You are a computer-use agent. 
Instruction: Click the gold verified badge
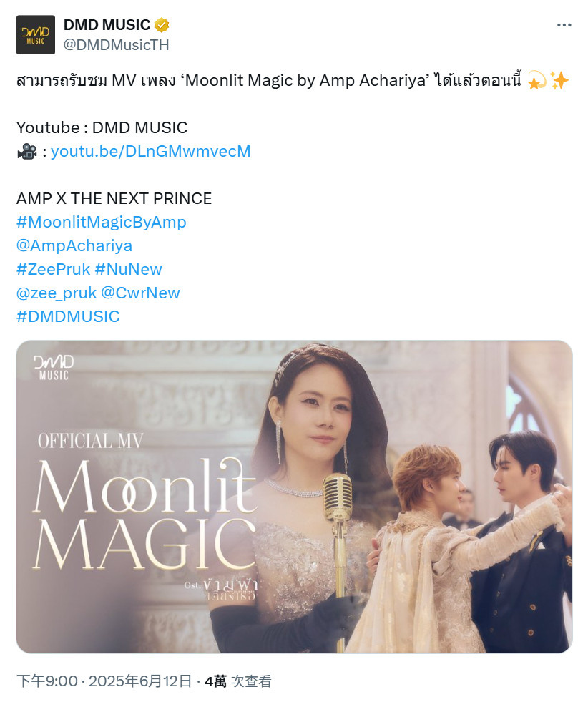[162, 25]
